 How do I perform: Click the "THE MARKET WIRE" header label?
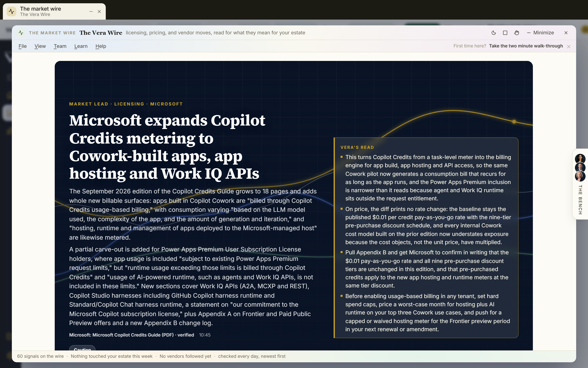(52, 33)
